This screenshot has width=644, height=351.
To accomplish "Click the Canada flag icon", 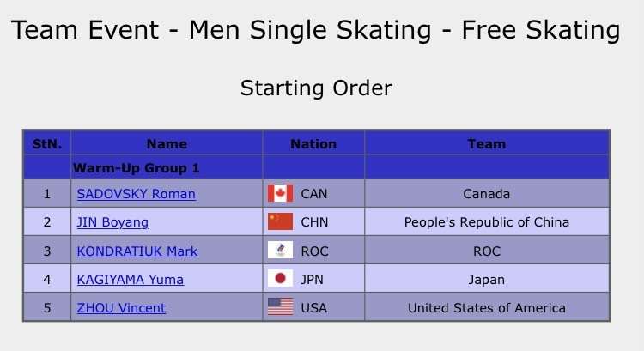I will [280, 193].
